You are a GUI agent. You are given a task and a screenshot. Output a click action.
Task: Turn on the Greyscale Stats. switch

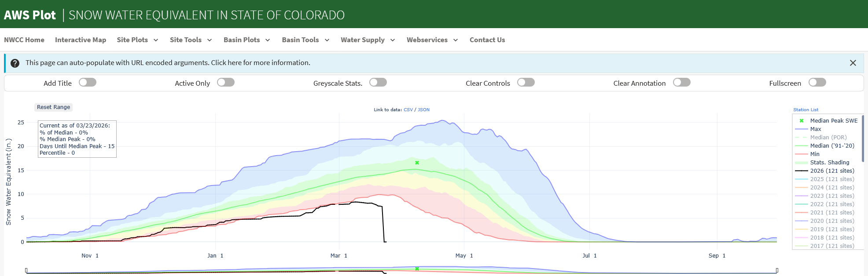pyautogui.click(x=378, y=83)
